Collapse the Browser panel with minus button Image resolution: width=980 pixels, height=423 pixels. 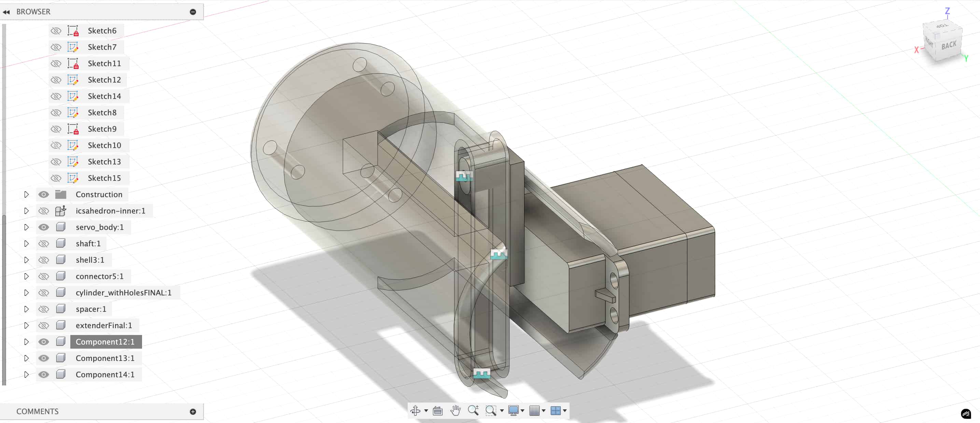193,12
